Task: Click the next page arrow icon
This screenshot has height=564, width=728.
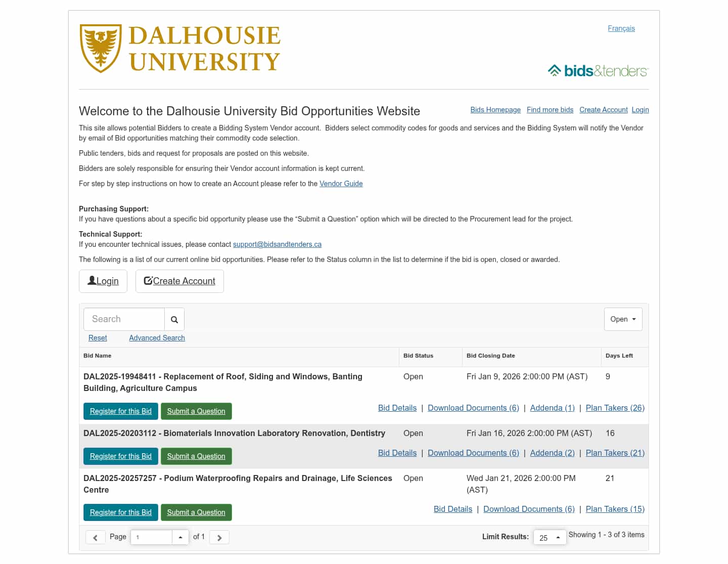Action: (x=219, y=537)
